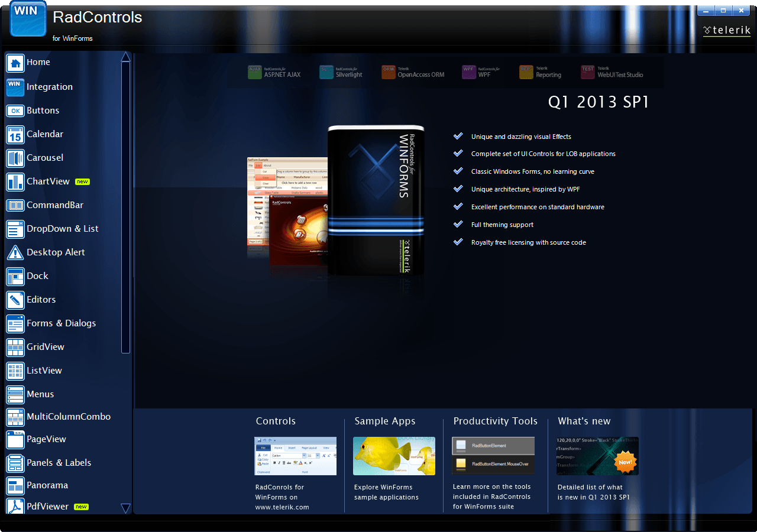
Task: Click the Integration WIN icon
Action: point(15,87)
